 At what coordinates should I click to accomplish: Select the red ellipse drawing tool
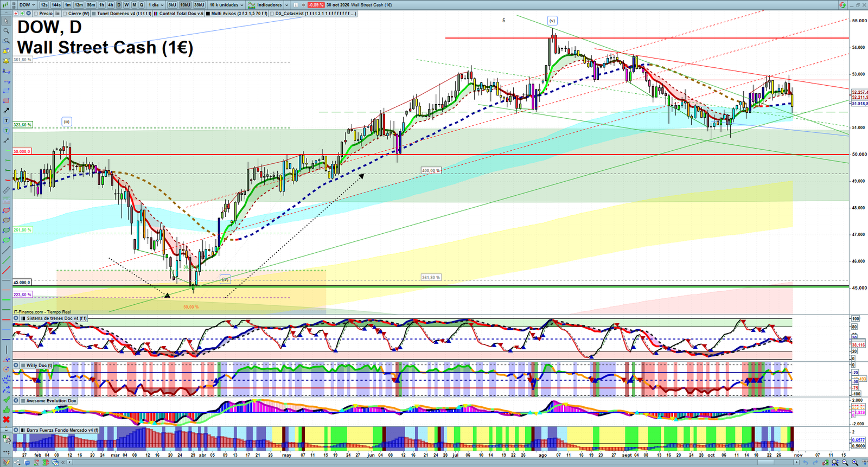pyautogui.click(x=6, y=210)
